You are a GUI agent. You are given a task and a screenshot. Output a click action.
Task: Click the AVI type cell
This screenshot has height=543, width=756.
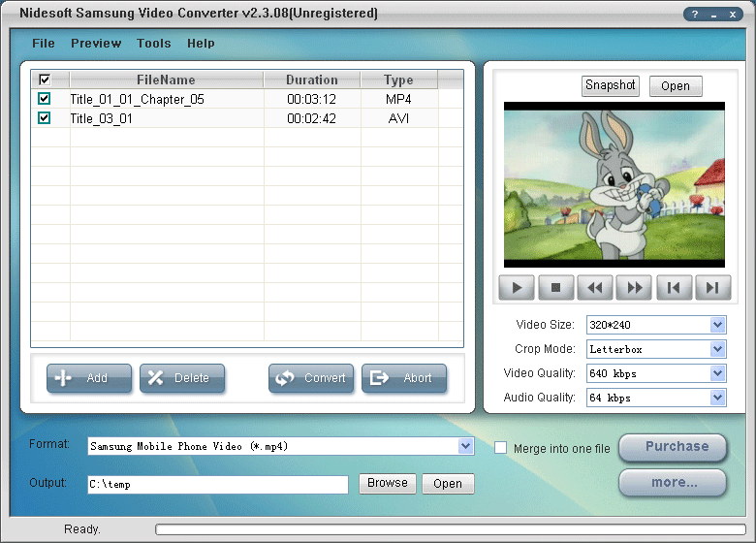point(398,118)
